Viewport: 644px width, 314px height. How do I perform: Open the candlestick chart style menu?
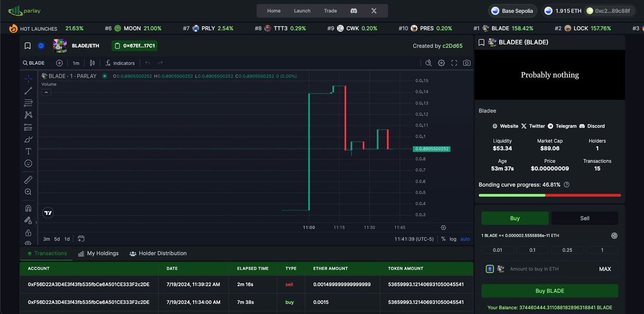[x=92, y=63]
